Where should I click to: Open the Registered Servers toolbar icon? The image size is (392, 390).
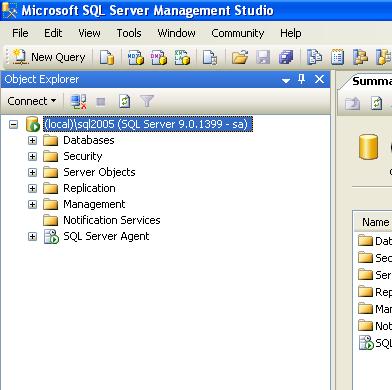[314, 57]
